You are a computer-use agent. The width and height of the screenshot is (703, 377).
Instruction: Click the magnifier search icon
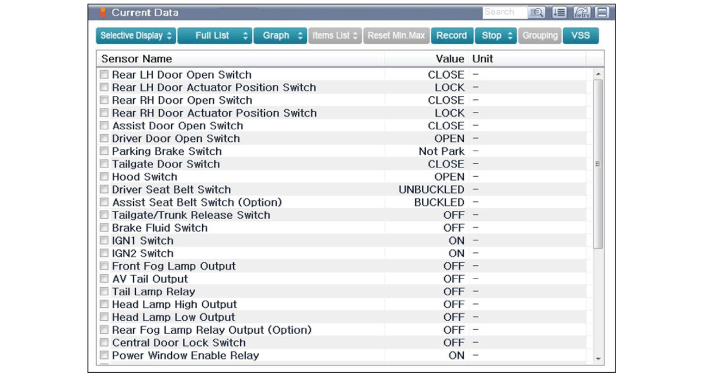(x=537, y=13)
